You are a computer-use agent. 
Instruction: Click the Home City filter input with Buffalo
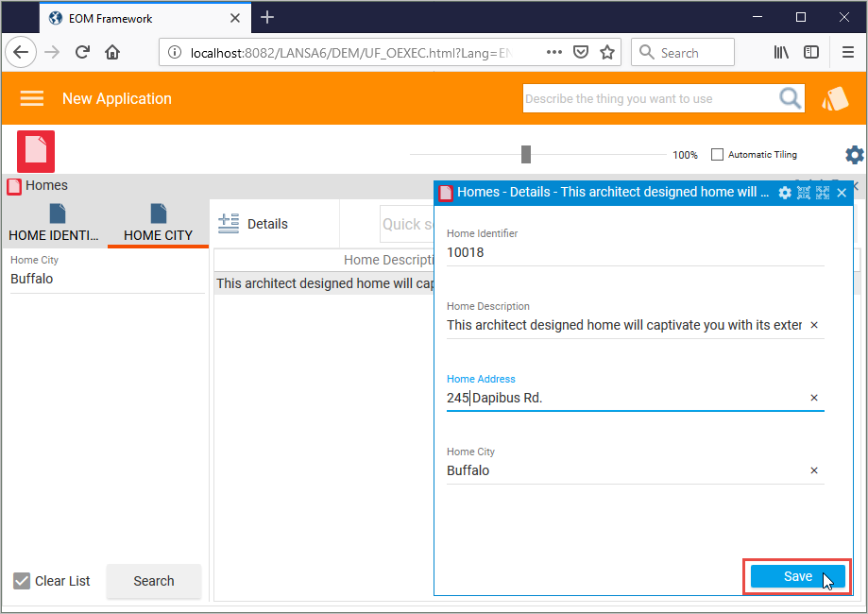tap(106, 280)
